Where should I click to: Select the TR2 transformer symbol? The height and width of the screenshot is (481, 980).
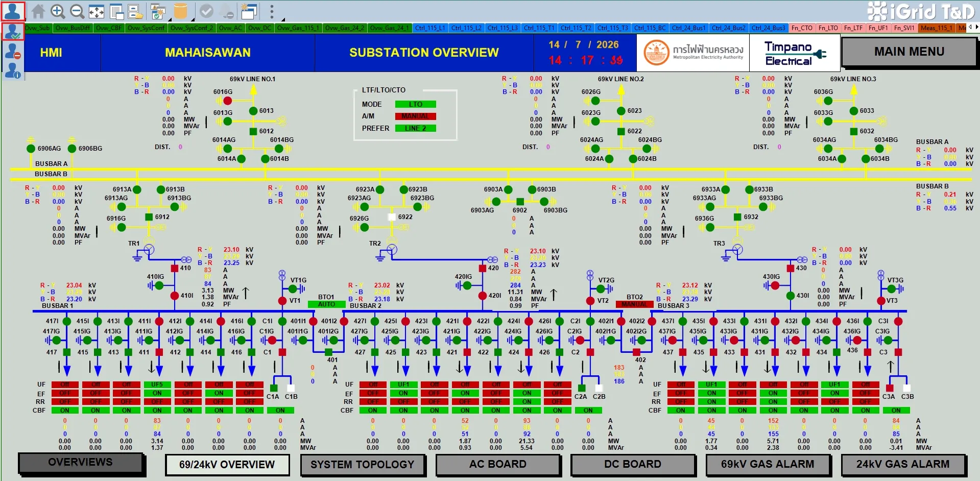pos(392,249)
